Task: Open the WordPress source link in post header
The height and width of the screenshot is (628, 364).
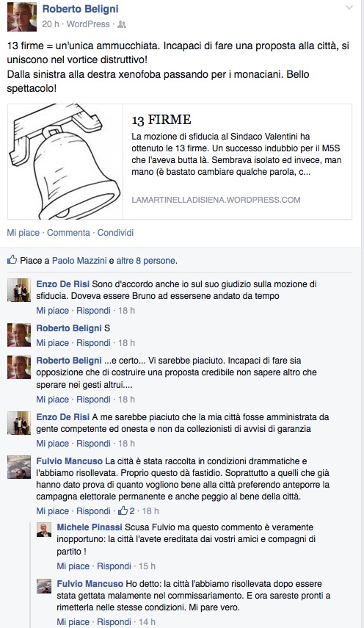Action: tap(88, 24)
